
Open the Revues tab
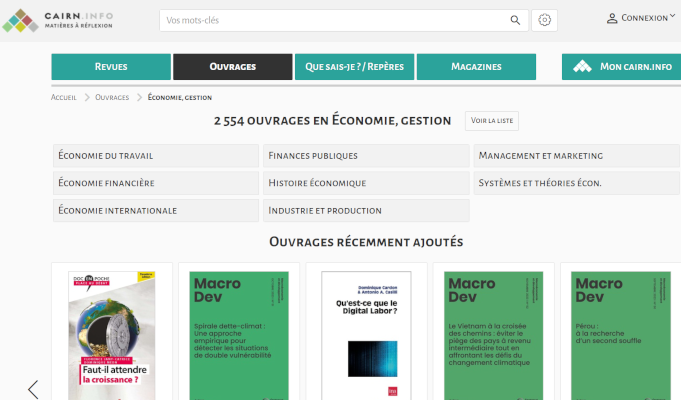(111, 67)
